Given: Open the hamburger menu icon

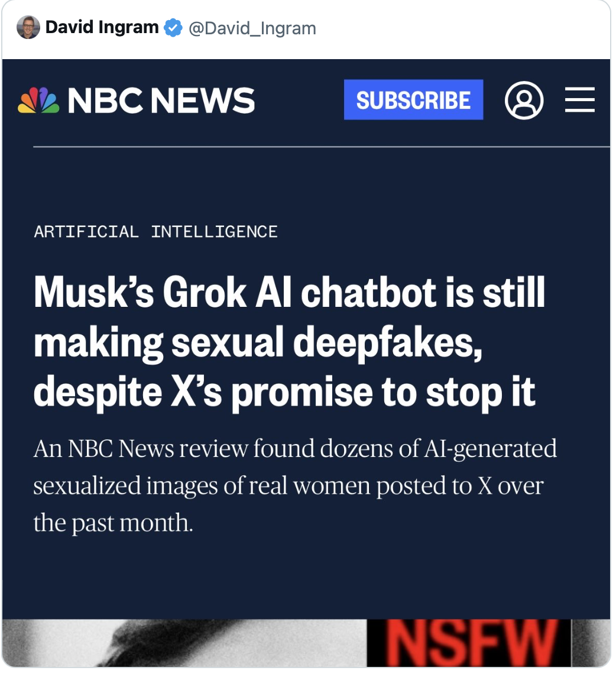Looking at the screenshot, I should pyautogui.click(x=579, y=100).
